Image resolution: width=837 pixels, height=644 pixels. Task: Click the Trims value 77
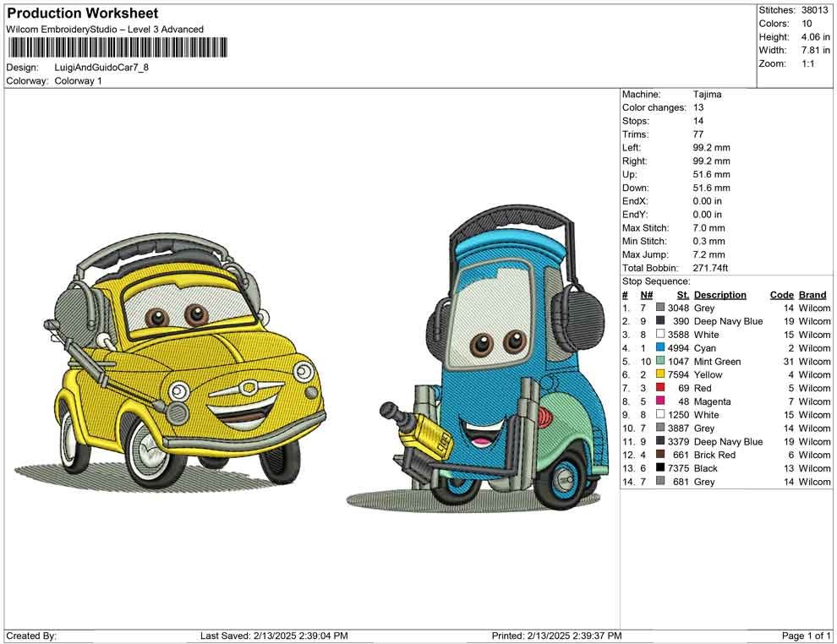pos(698,134)
